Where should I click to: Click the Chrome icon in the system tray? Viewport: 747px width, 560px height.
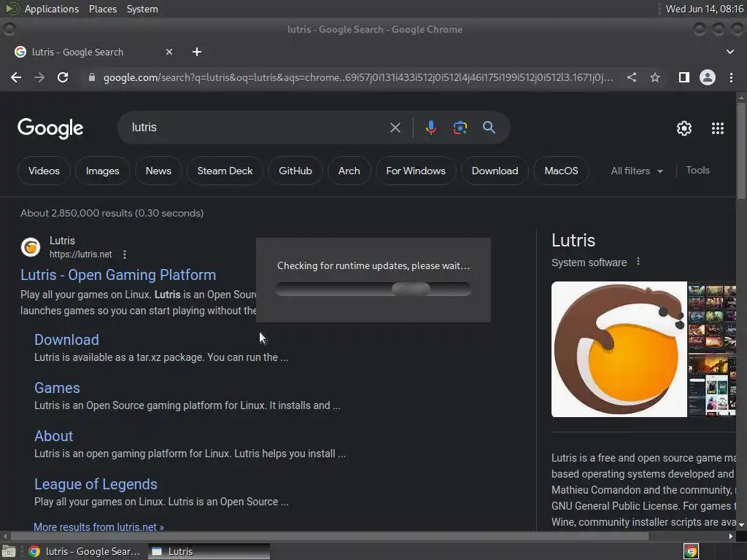coord(691,551)
